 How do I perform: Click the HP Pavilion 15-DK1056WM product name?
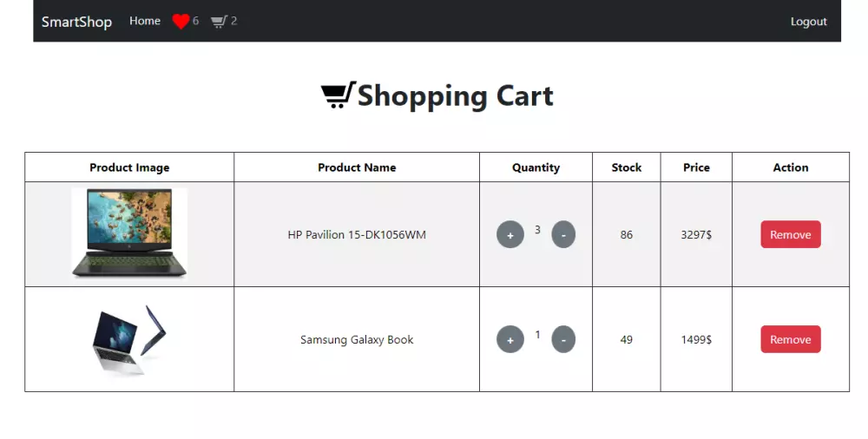357,235
